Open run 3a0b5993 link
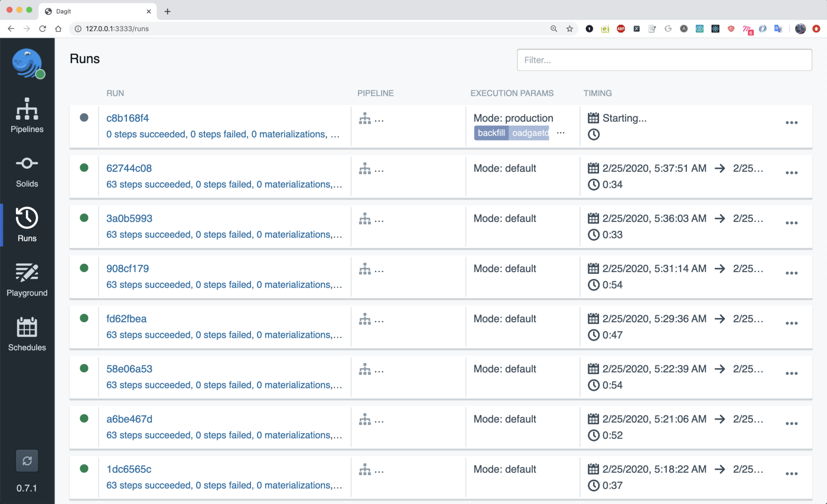827x504 pixels. point(129,218)
